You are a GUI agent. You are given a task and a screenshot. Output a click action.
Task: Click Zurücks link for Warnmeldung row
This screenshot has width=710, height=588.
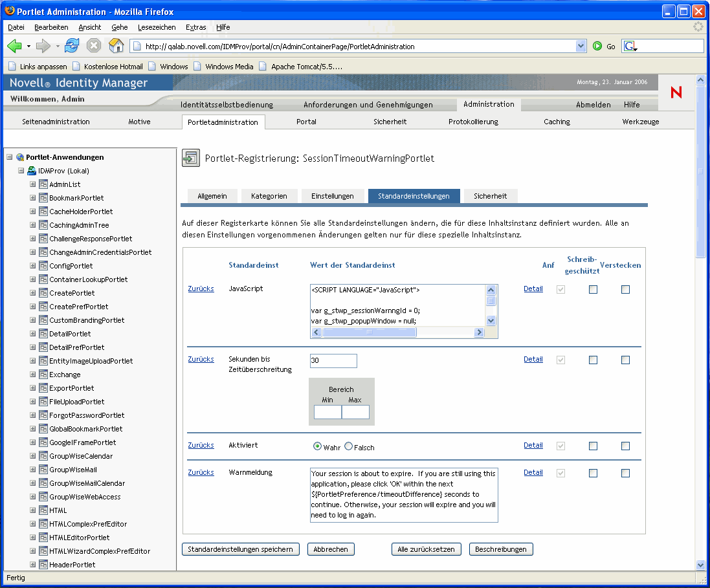[201, 472]
